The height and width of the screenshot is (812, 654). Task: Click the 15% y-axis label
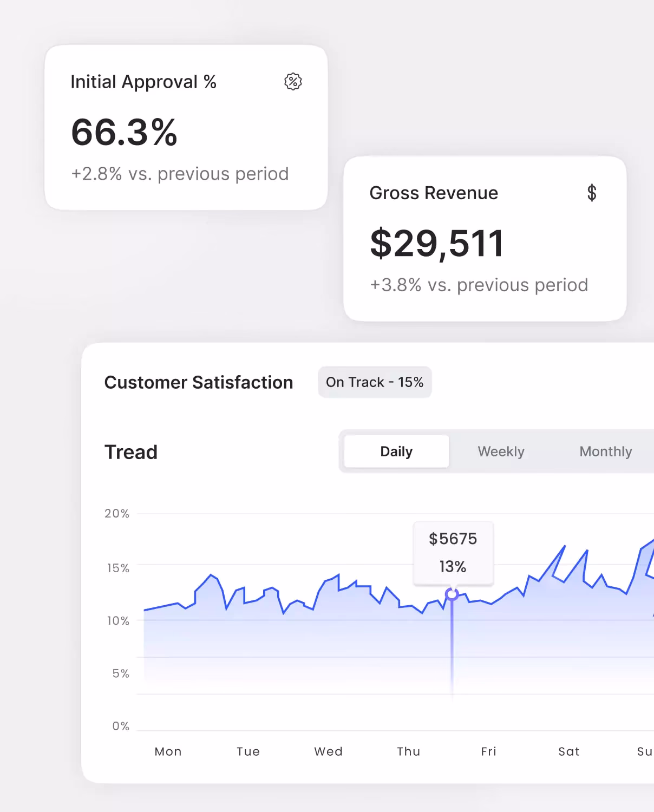point(118,568)
